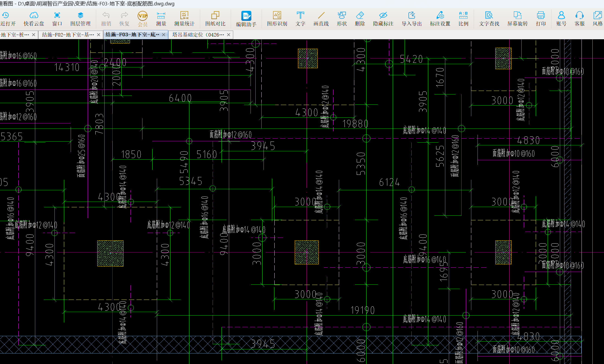Click the 7803 vertical dimension
Screen dimensions: 604x364
(99, 124)
